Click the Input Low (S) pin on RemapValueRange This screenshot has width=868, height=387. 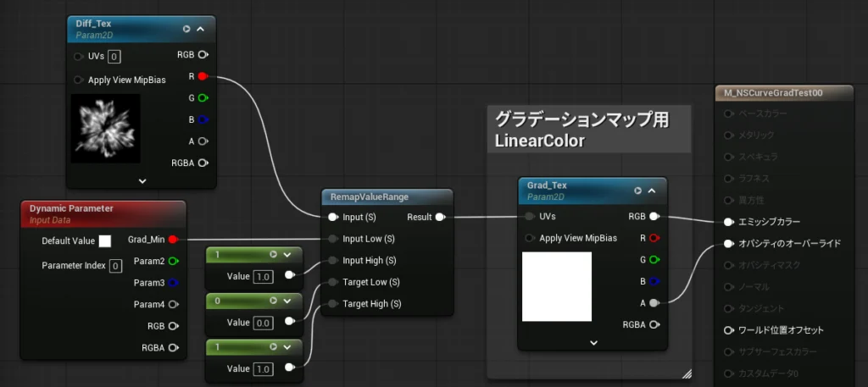click(333, 239)
